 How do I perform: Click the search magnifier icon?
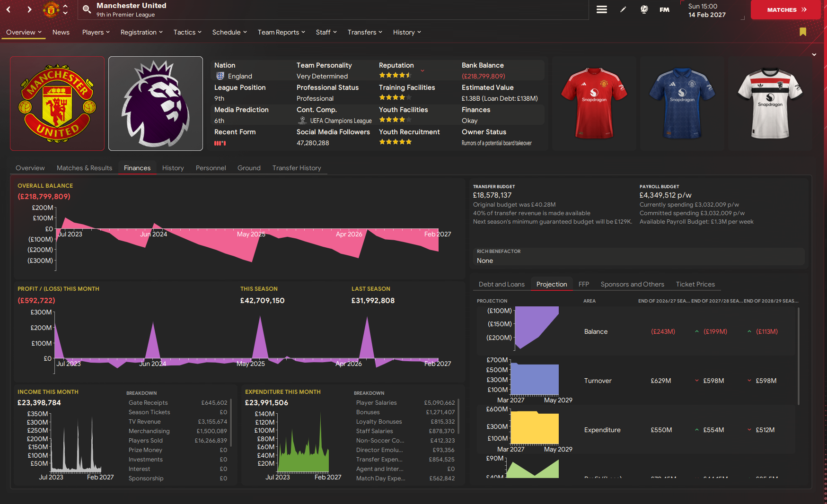[x=87, y=9]
